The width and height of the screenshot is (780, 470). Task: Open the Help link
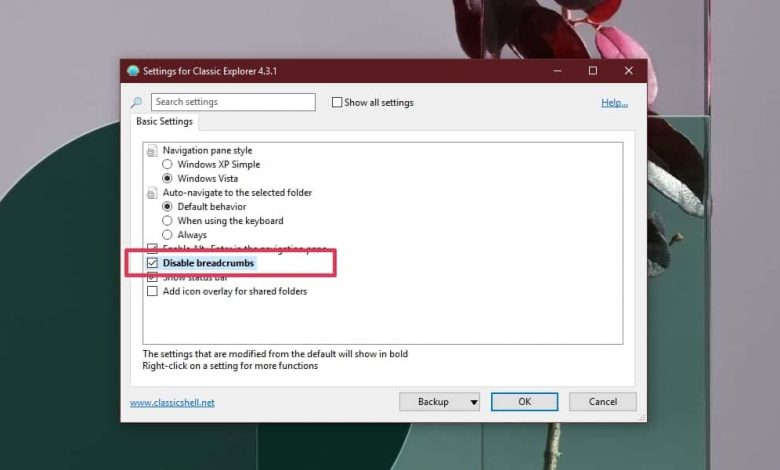pyautogui.click(x=614, y=102)
